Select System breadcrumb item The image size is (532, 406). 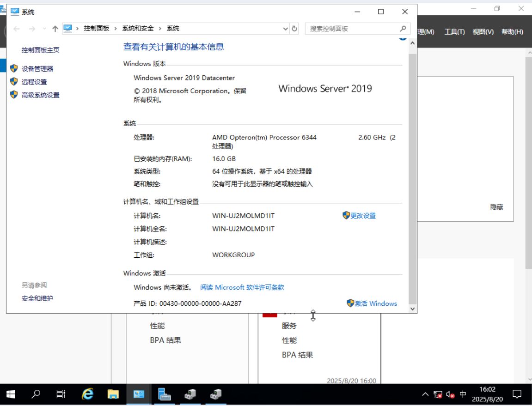173,29
